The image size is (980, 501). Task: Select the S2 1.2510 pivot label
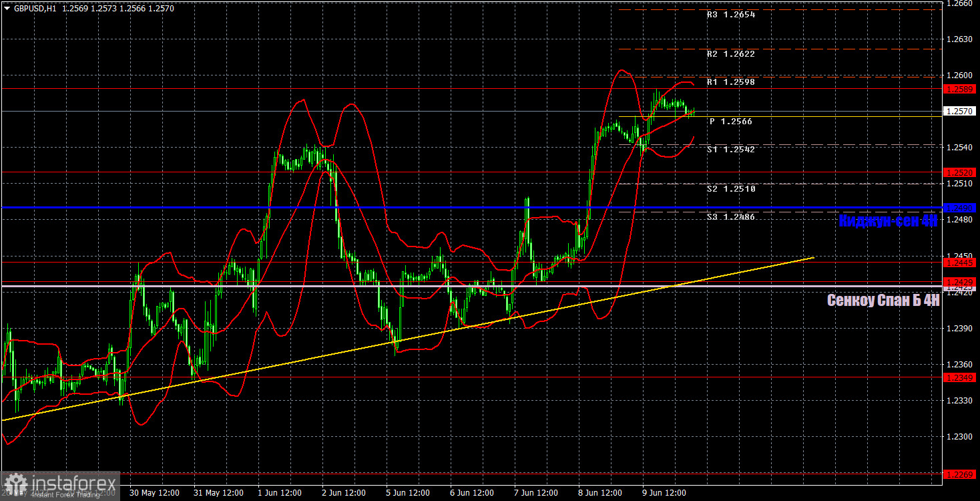[x=731, y=189]
